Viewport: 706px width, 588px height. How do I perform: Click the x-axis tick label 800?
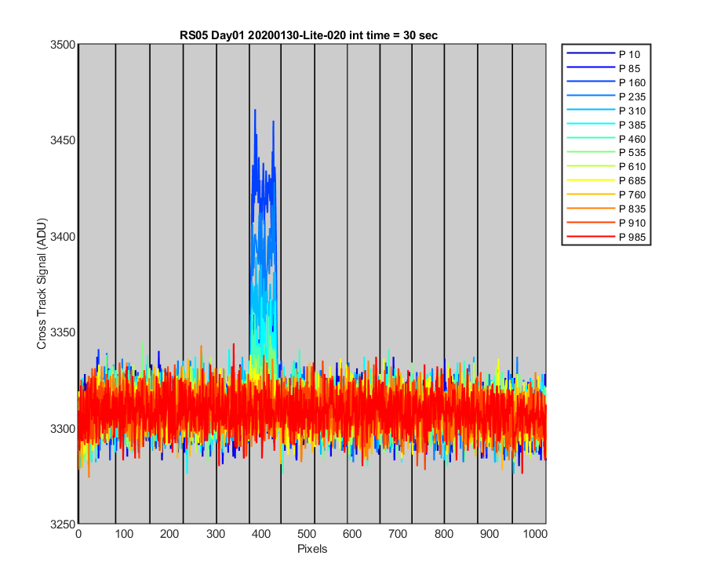443,534
